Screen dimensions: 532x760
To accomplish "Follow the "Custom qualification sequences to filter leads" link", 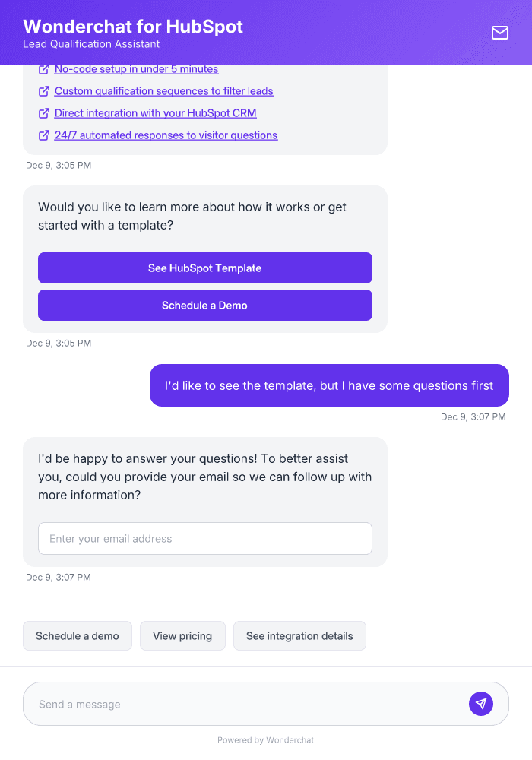I will (x=164, y=91).
